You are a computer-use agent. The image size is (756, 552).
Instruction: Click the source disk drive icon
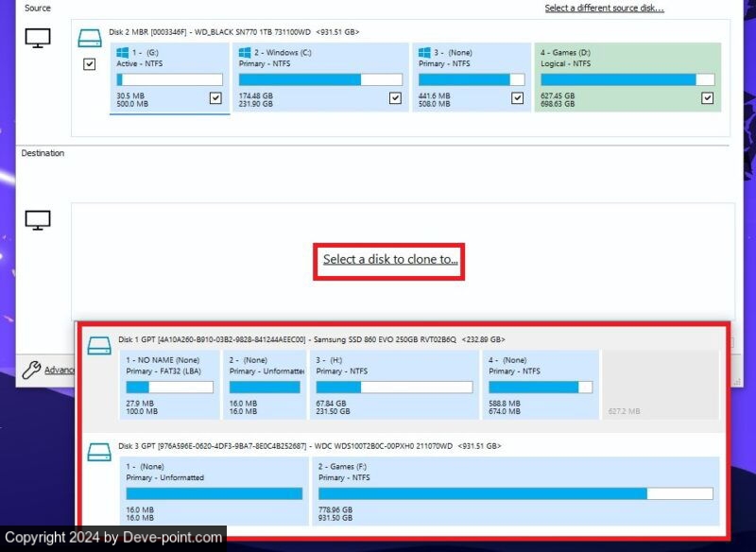tap(90, 39)
